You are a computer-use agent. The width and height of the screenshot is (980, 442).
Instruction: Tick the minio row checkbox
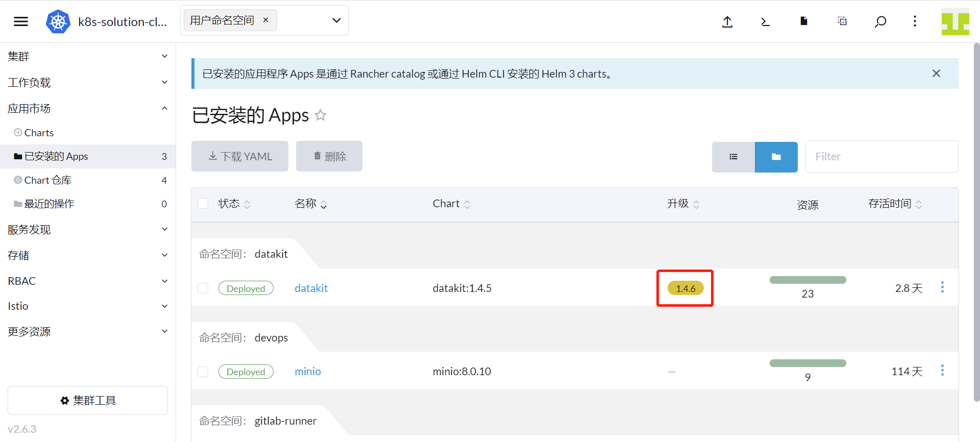[203, 372]
